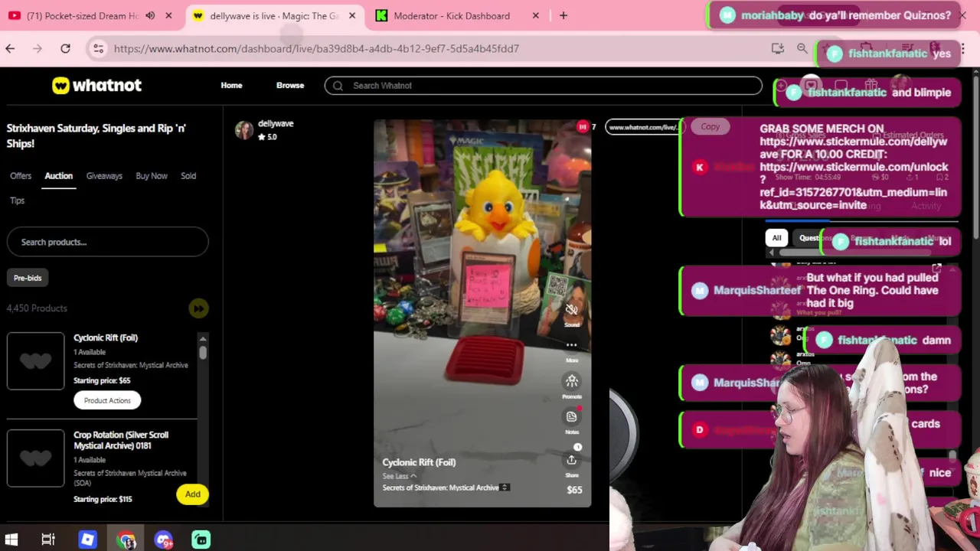Viewport: 980px width, 551px height.
Task: Click the Promote icon on video
Action: [x=571, y=381]
